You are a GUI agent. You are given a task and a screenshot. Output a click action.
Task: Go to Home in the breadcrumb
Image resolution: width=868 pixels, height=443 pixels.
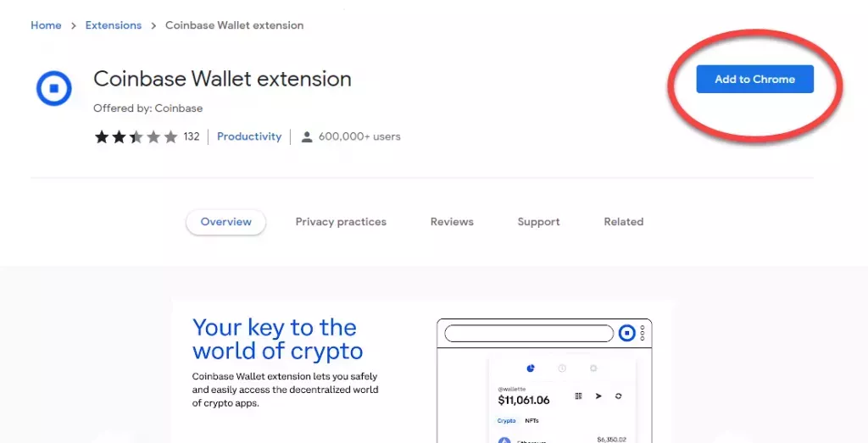pos(46,25)
